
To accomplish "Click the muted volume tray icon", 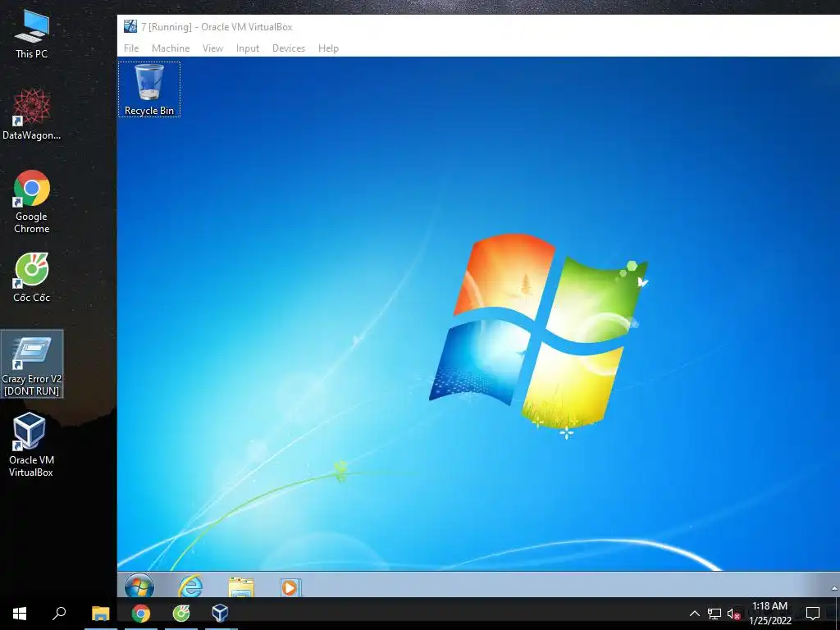I will tap(733, 614).
